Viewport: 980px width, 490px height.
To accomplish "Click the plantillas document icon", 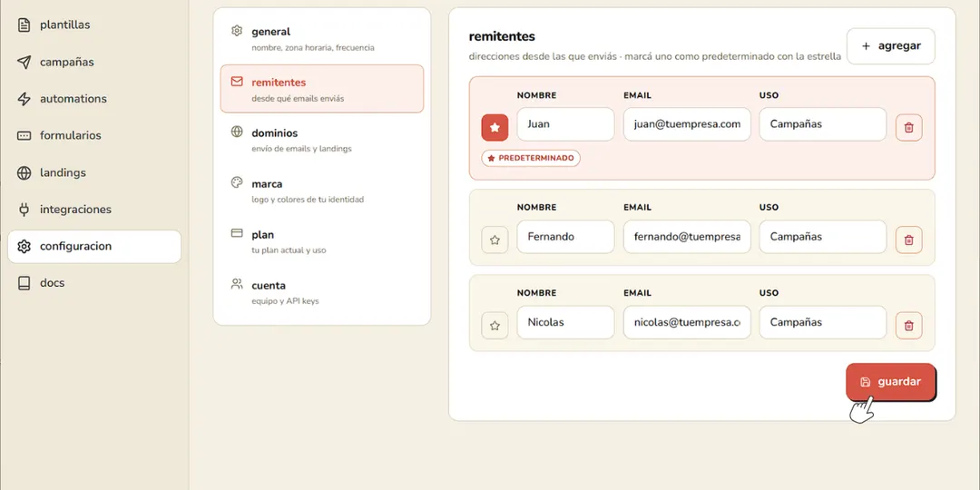I will [24, 25].
